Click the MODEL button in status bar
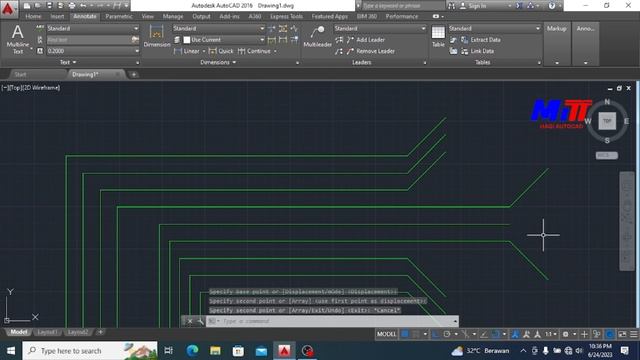Screen dimensions: 640x360 pyautogui.click(x=386, y=334)
